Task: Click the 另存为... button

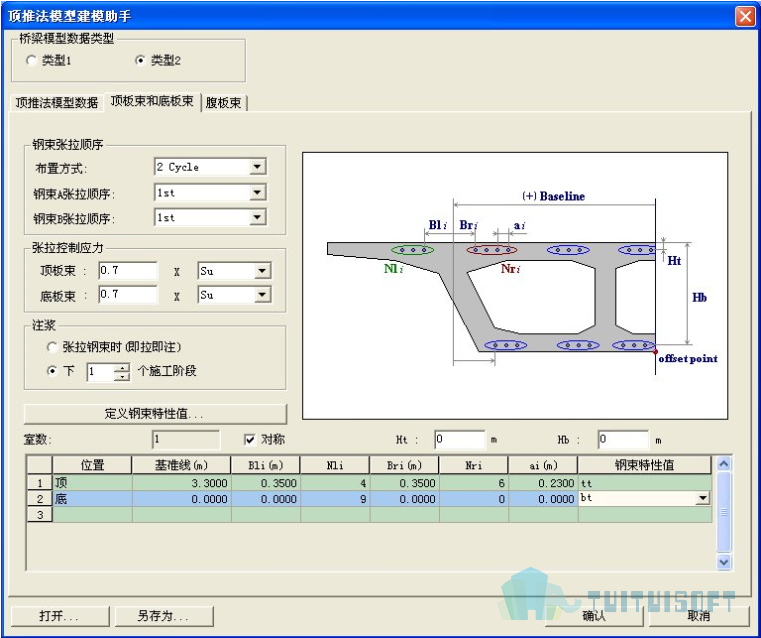Action: [x=164, y=616]
